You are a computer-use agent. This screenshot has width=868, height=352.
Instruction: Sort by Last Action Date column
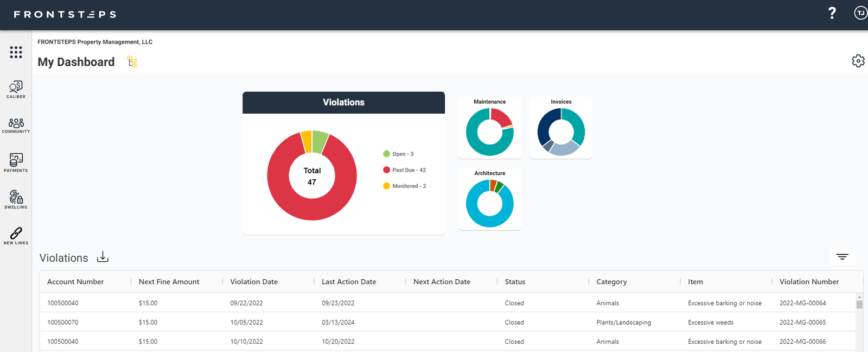pos(349,282)
